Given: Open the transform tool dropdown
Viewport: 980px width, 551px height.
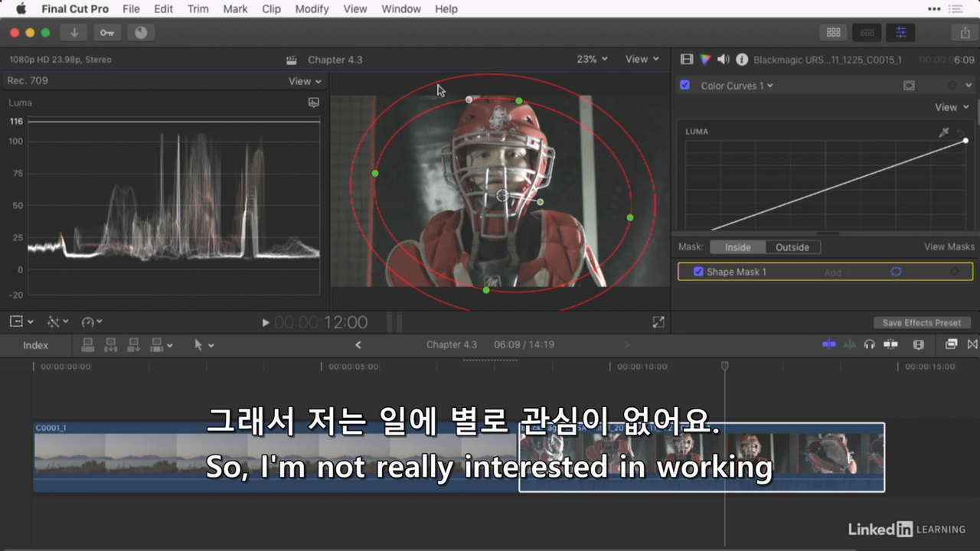Looking at the screenshot, I should (21, 322).
